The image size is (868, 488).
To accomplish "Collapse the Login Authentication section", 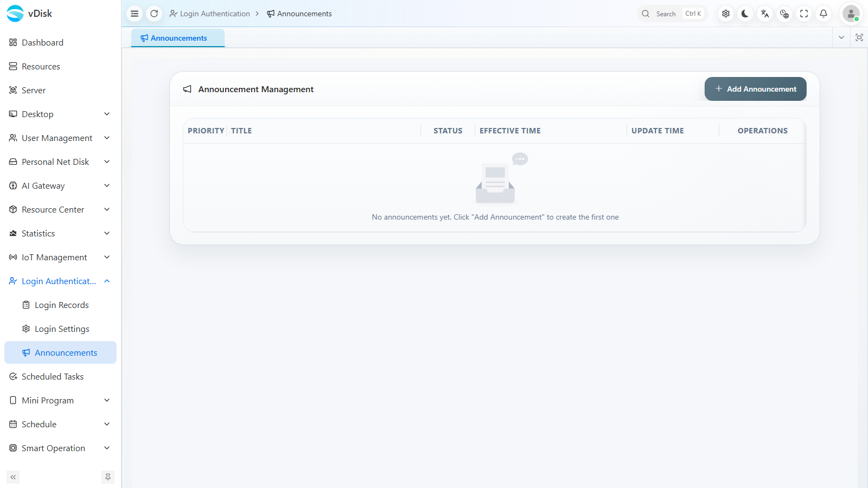I will click(x=60, y=281).
